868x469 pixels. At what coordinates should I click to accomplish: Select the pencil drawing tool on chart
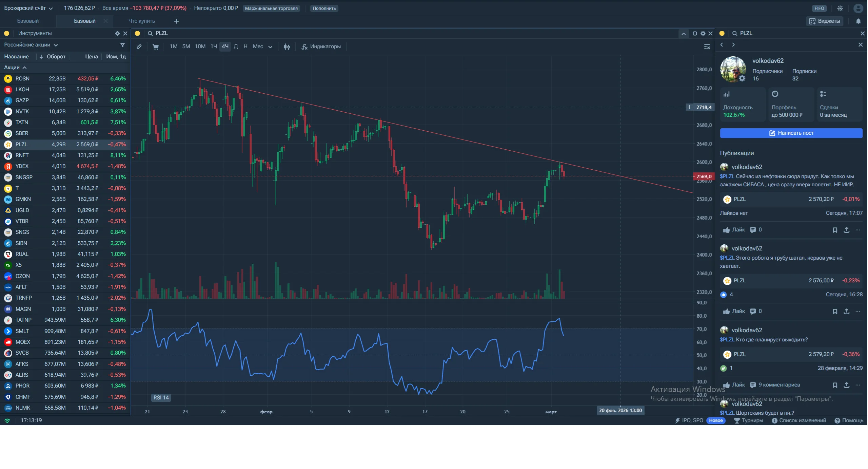point(139,46)
